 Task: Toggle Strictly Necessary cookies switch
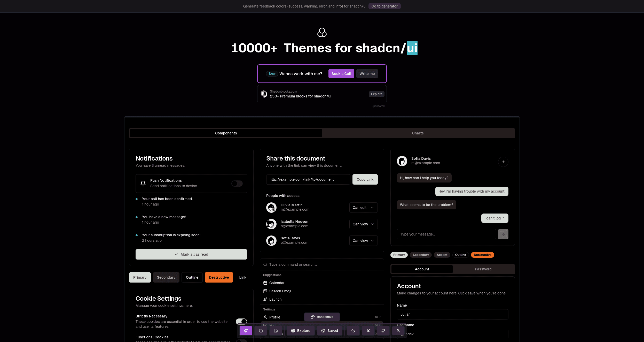pyautogui.click(x=241, y=321)
